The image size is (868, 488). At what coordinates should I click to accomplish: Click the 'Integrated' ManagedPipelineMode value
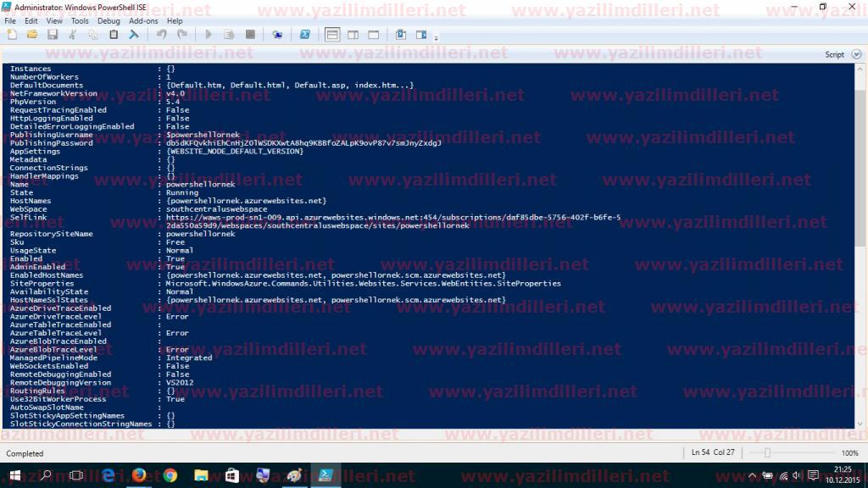tap(189, 358)
